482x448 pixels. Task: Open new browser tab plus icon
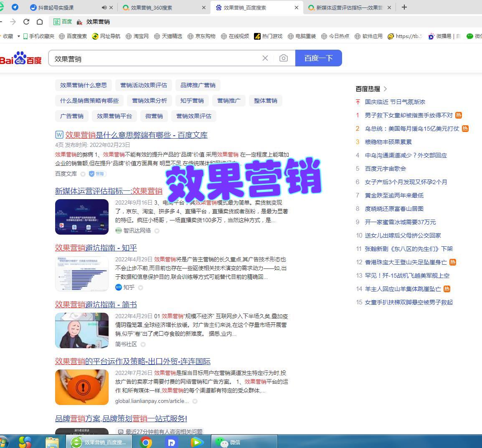click(x=404, y=8)
